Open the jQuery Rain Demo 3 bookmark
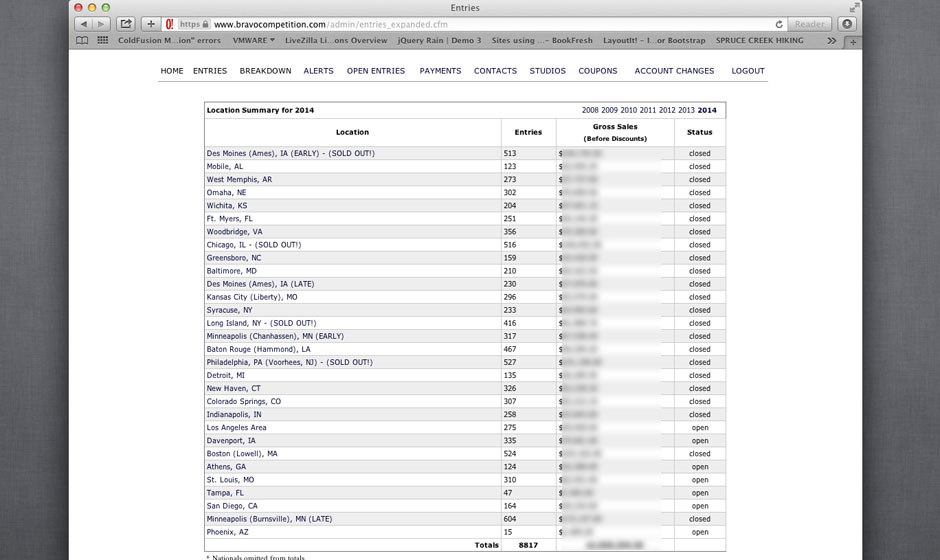940x560 pixels. click(x=439, y=40)
